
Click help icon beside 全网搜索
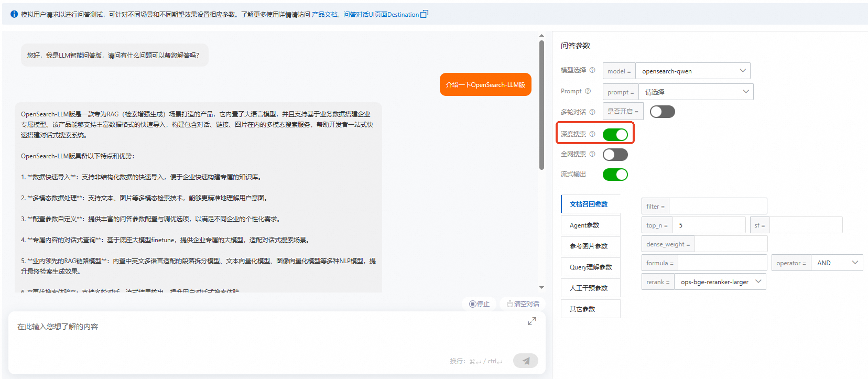pyautogui.click(x=592, y=154)
